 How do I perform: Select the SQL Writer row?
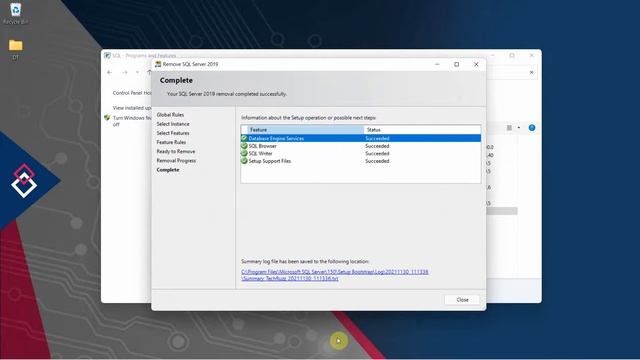(360, 153)
